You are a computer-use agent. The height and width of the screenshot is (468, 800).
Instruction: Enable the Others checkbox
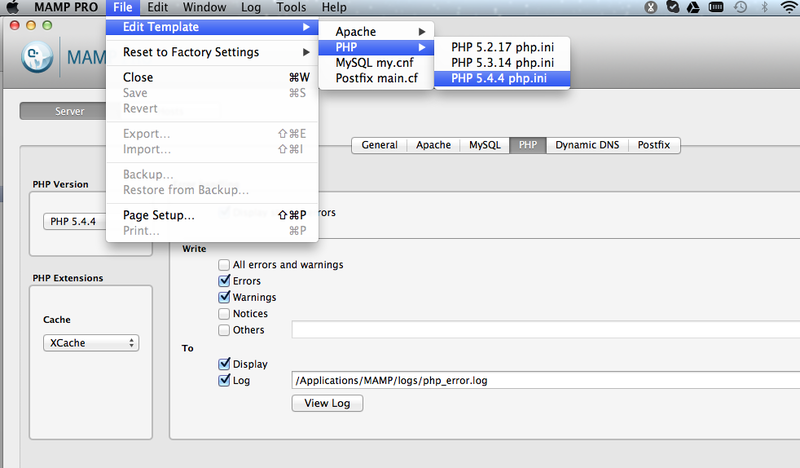pos(224,330)
